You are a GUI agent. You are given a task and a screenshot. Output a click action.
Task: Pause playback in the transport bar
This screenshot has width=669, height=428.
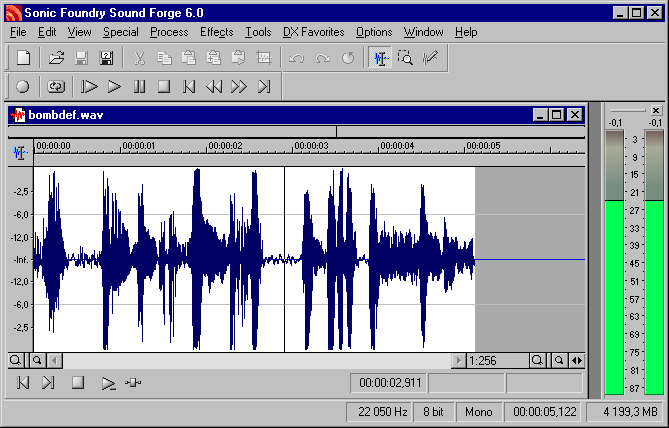pos(139,87)
